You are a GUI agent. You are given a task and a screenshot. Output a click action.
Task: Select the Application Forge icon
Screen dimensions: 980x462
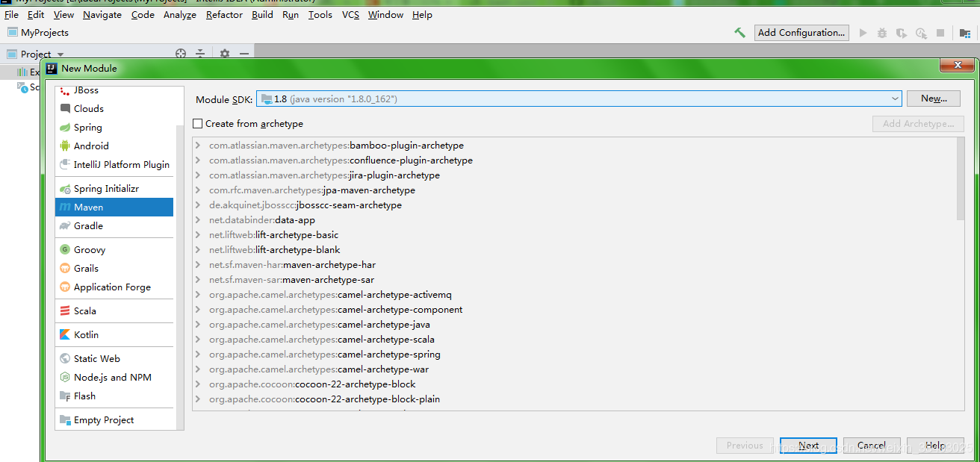pos(65,287)
